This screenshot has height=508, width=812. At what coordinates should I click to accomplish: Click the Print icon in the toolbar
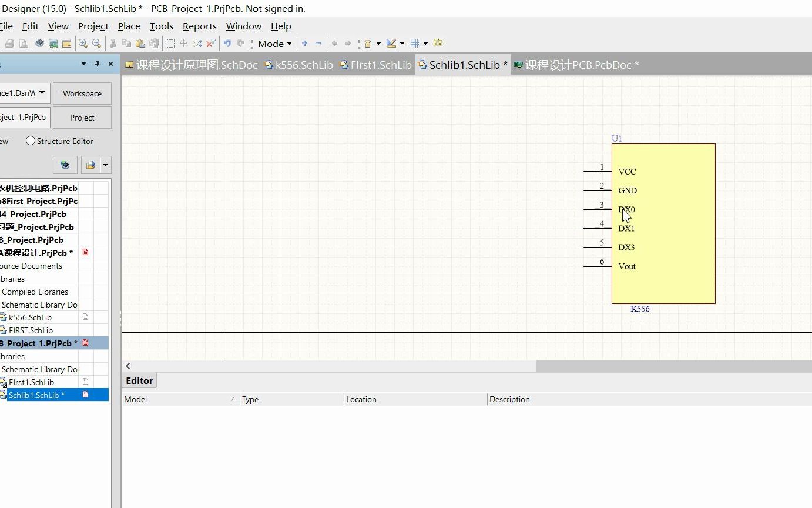pos(9,43)
